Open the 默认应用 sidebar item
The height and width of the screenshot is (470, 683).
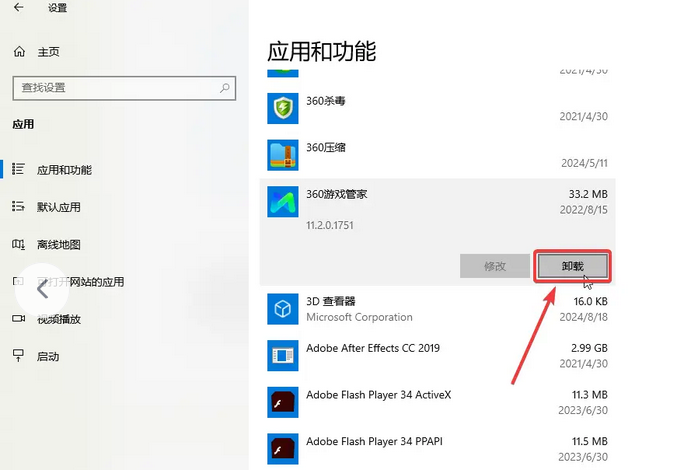[x=59, y=207]
